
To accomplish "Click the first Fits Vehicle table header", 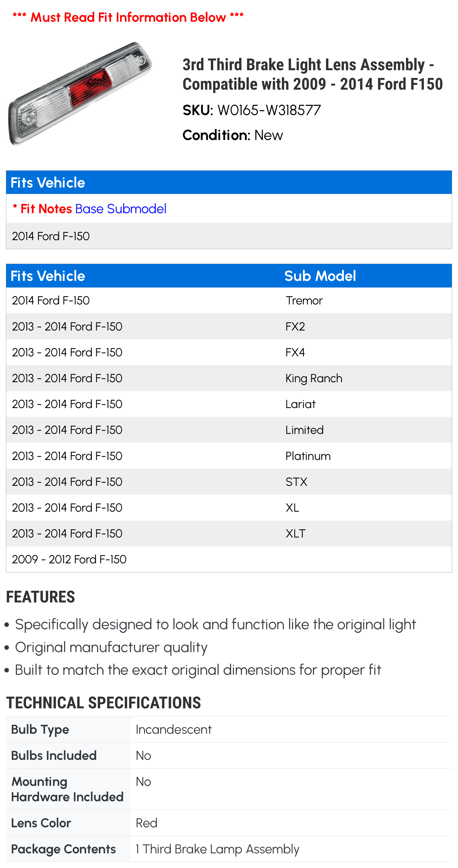I will [x=48, y=183].
